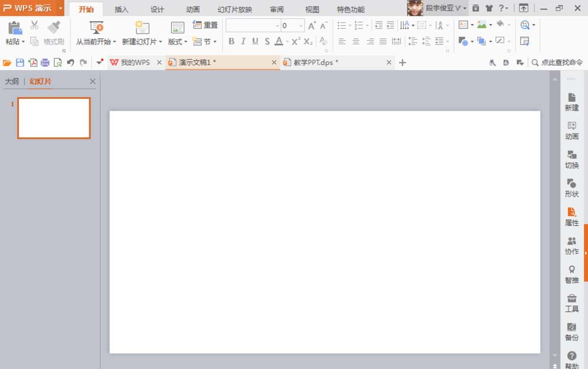Screen dimensions: 588x369
Task: Expand the 版式 layout dropdown
Action: click(178, 42)
